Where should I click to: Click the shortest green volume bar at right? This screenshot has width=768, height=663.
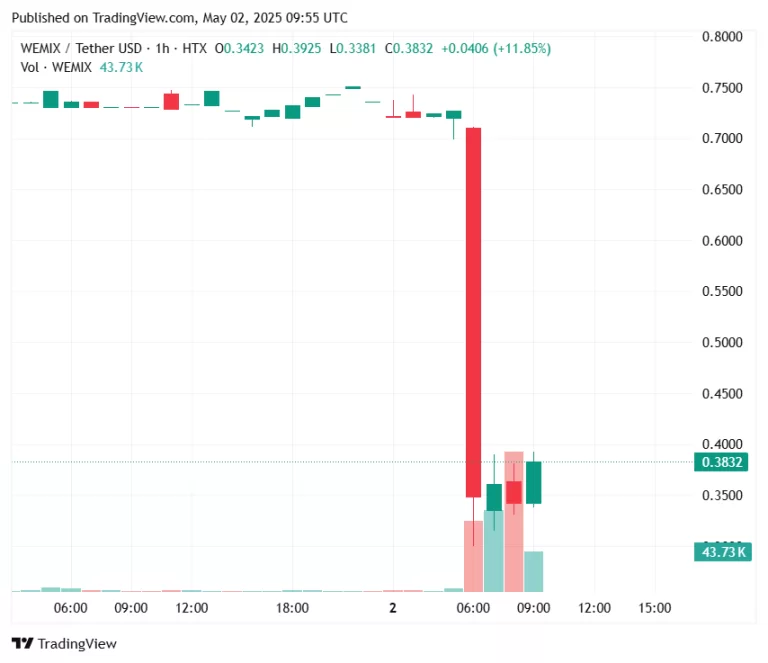click(534, 571)
